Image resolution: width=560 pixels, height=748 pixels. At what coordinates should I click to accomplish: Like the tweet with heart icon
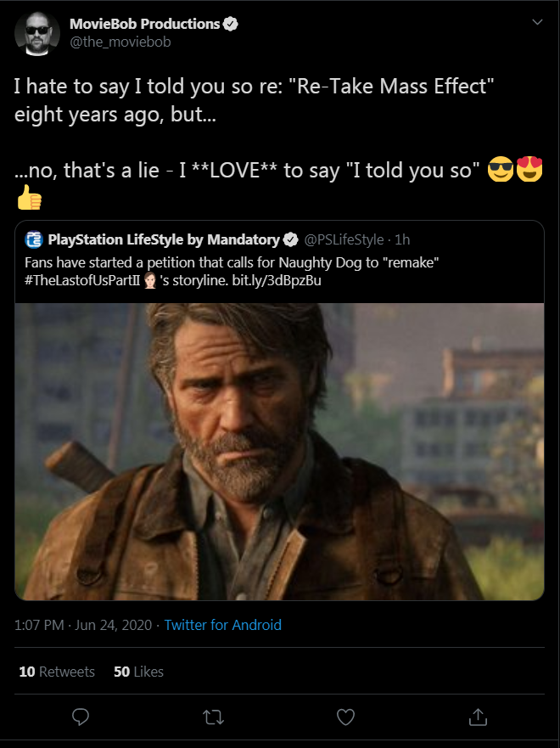345,717
